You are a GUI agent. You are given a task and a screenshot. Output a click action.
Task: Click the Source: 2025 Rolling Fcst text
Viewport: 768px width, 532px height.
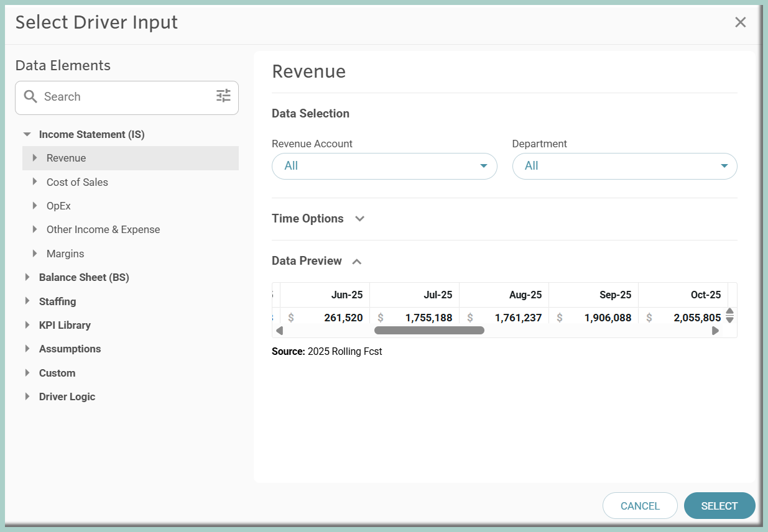[327, 352]
